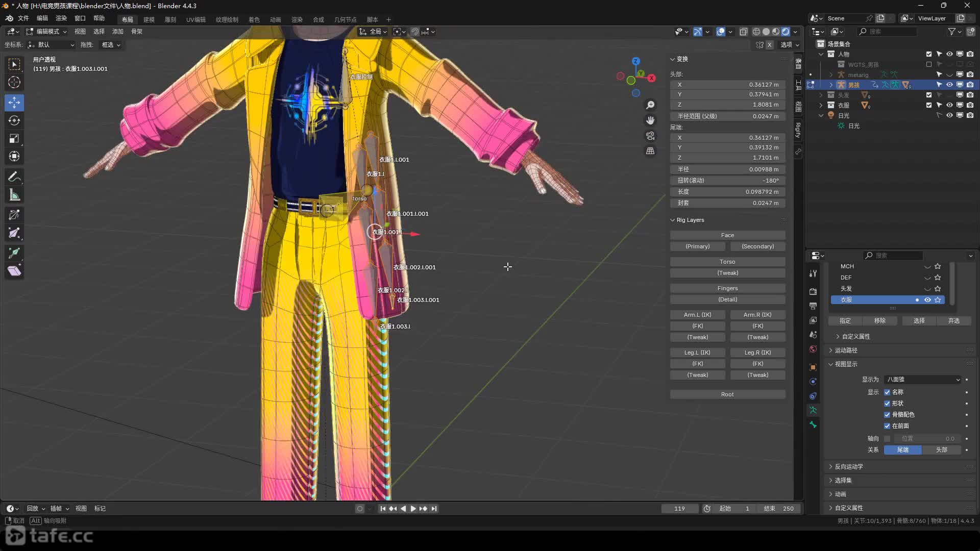Hide the 衣服 collection in outliner

click(x=949, y=105)
